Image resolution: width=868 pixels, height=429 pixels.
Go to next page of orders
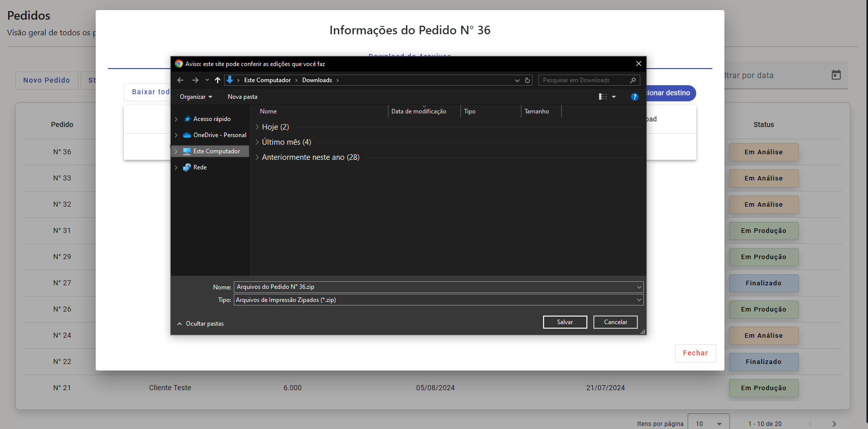834,424
